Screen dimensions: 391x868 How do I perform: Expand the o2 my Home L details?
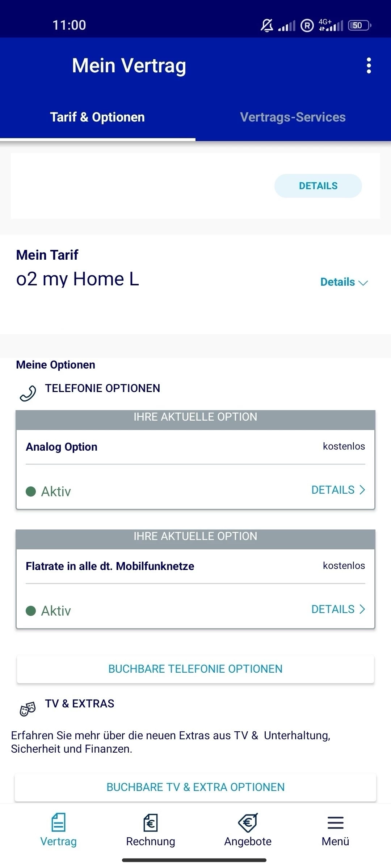pyautogui.click(x=344, y=282)
